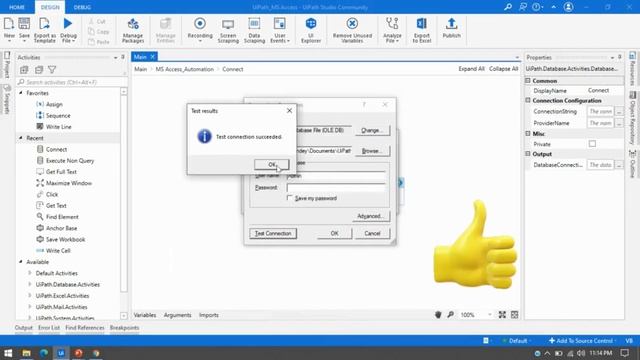640x360 pixels.
Task: Click expand all icon in Activities panel
Action: [24, 70]
